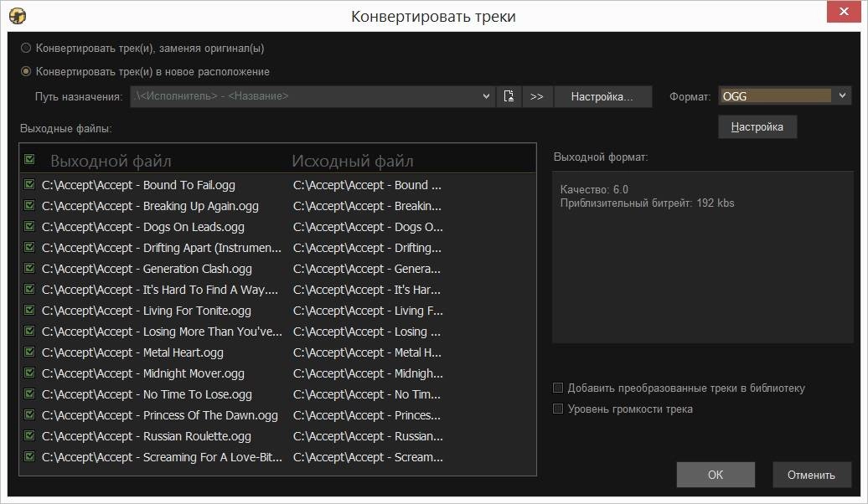Select output file Accept - Generation Clash.ogg

(147, 269)
